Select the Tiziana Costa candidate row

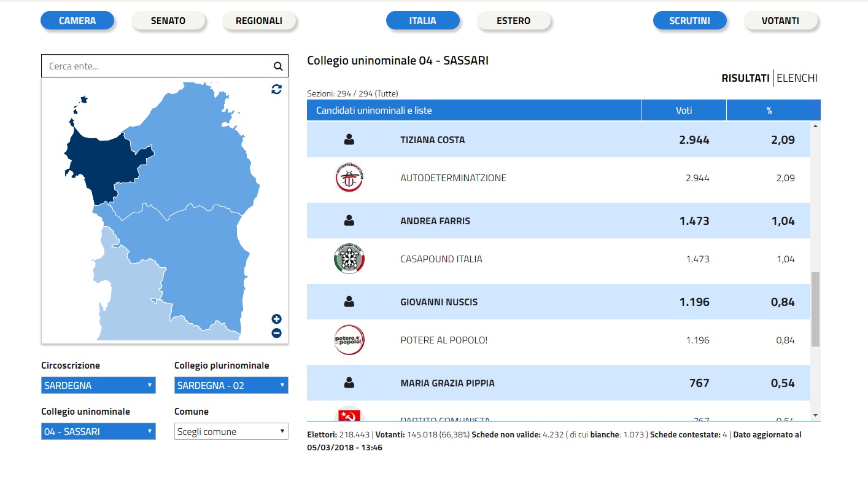[559, 140]
